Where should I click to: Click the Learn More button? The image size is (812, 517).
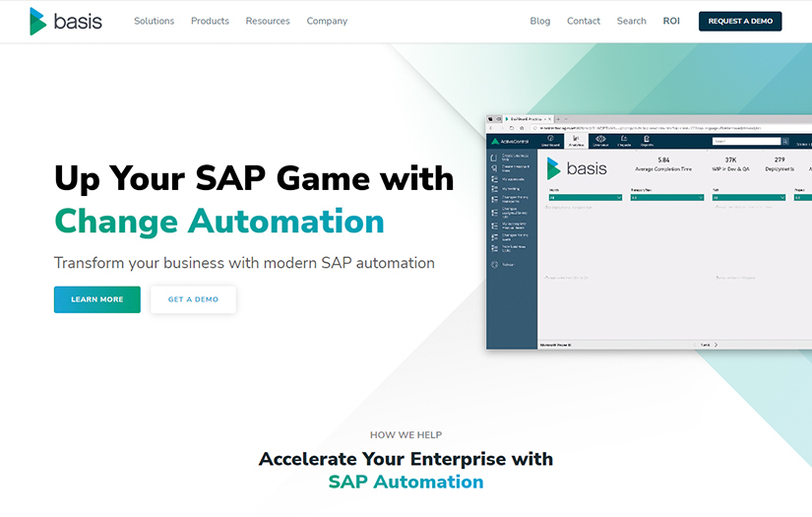point(96,299)
